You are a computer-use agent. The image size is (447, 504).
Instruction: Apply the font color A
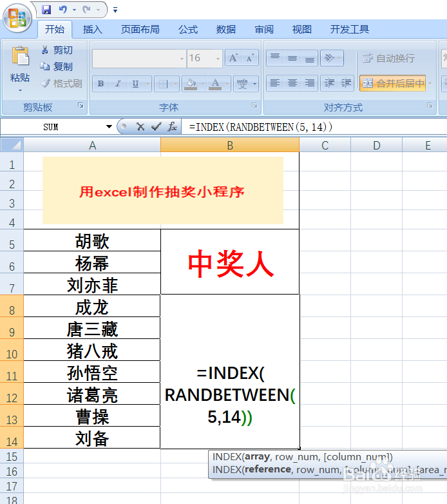tap(215, 84)
